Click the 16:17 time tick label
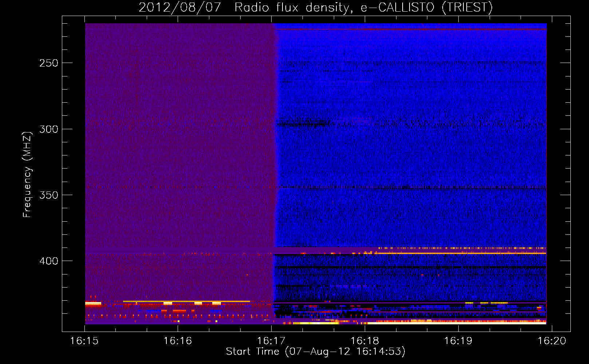The width and height of the screenshot is (589, 364). coord(271,341)
